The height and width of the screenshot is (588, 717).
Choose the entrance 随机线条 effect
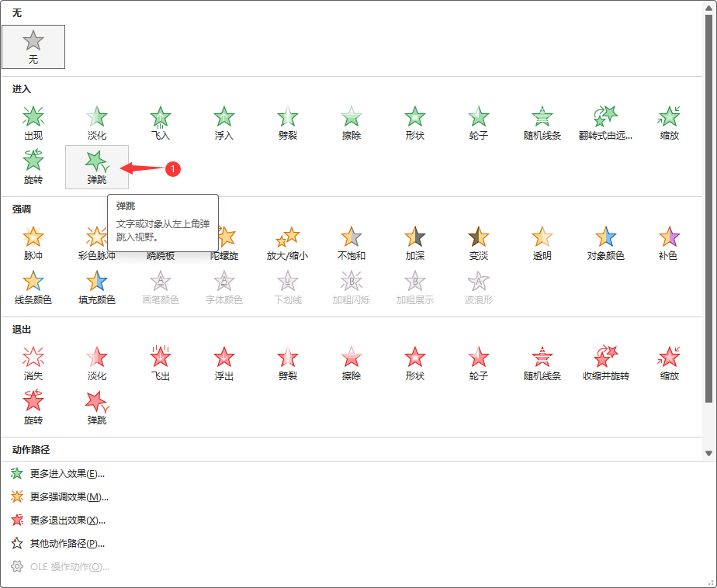coord(542,123)
